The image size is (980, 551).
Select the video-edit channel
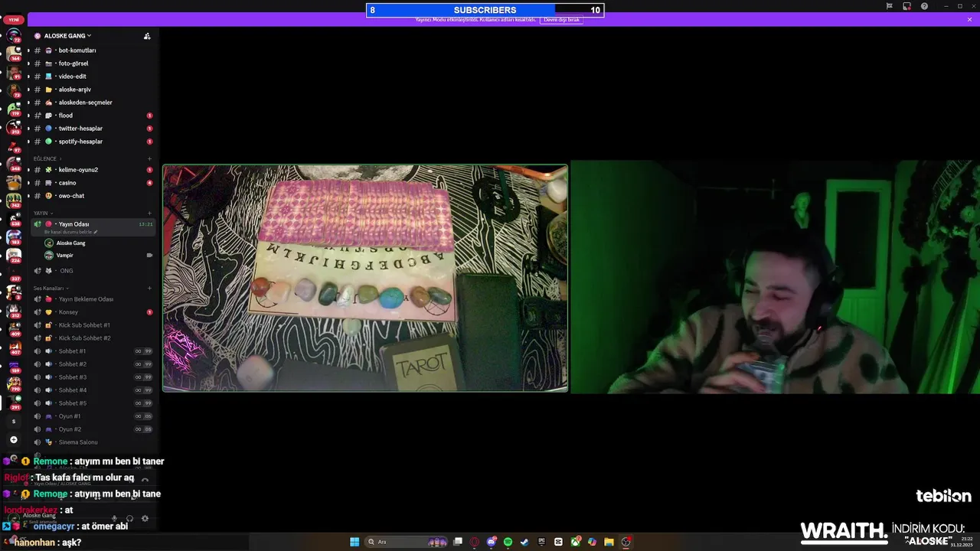tap(92, 77)
